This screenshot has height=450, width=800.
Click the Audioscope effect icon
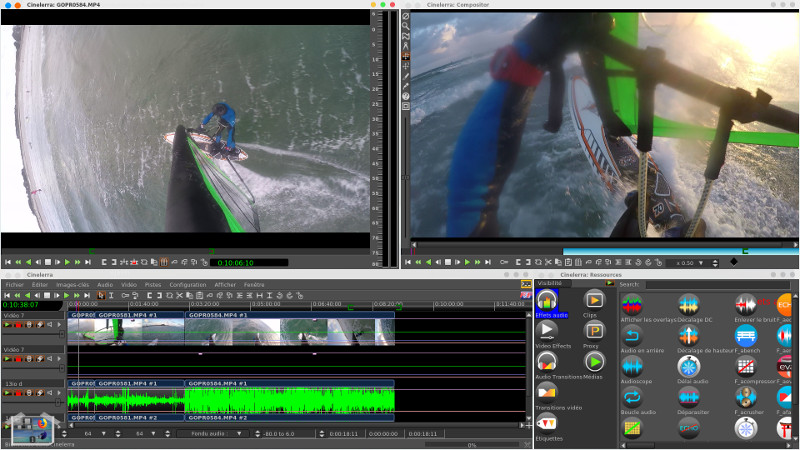pyautogui.click(x=632, y=367)
